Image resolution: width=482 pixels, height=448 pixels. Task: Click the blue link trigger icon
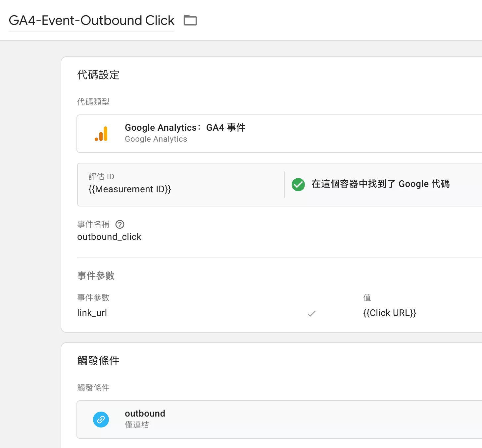[101, 420]
